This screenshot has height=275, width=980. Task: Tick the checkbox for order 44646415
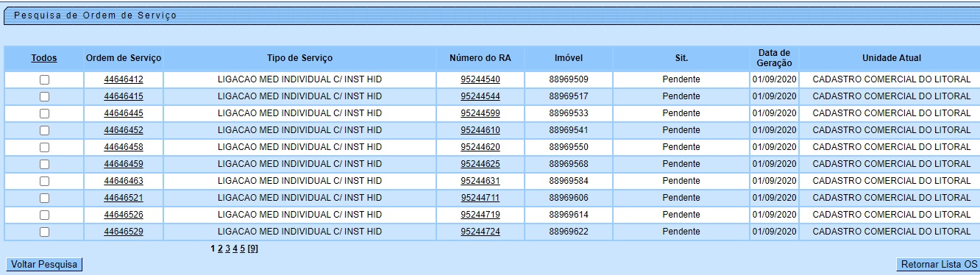click(44, 96)
